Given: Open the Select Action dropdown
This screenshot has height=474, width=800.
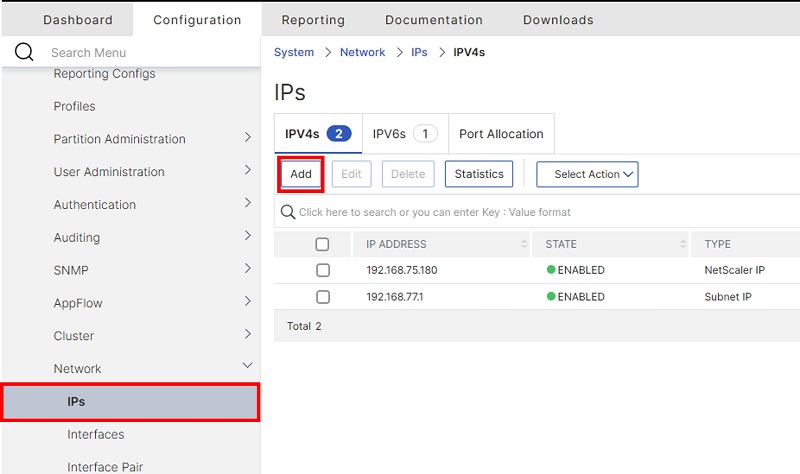Looking at the screenshot, I should click(x=587, y=174).
